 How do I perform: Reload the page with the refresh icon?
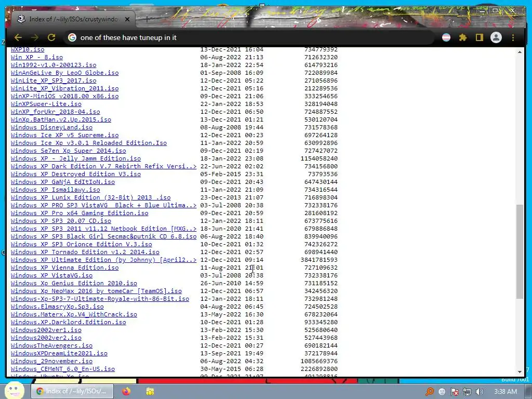point(51,37)
